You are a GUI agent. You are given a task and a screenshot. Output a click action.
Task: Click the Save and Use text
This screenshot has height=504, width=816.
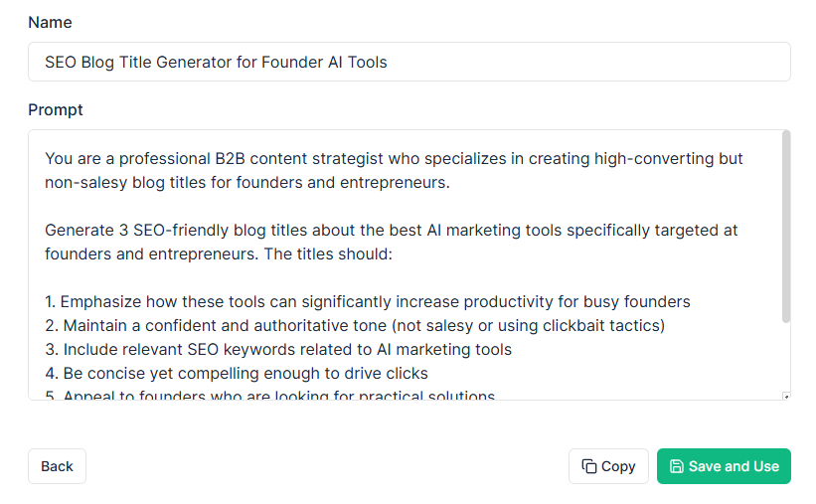coord(734,466)
